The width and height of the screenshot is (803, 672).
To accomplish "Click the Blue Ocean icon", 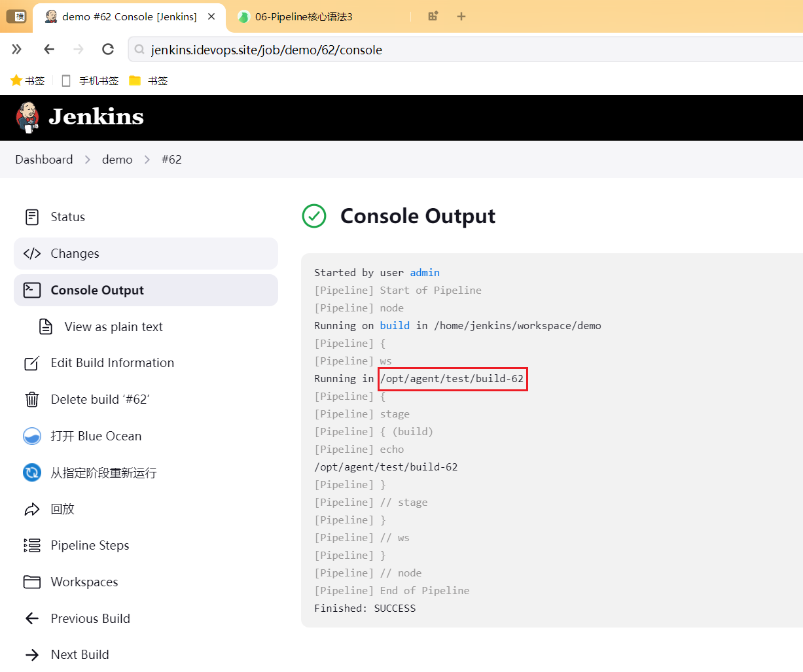I will point(32,436).
